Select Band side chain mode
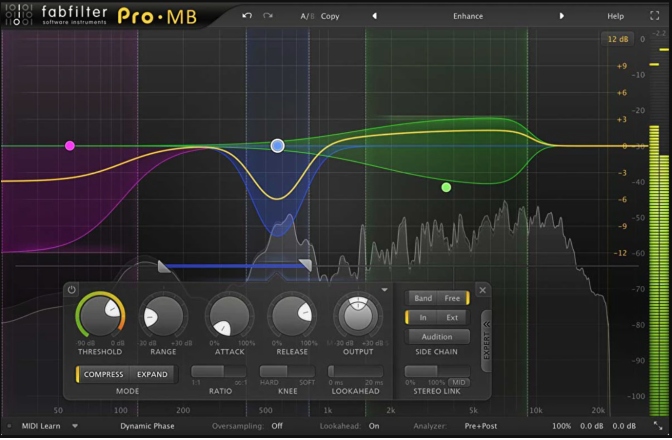Image resolution: width=672 pixels, height=440 pixels. tap(423, 298)
